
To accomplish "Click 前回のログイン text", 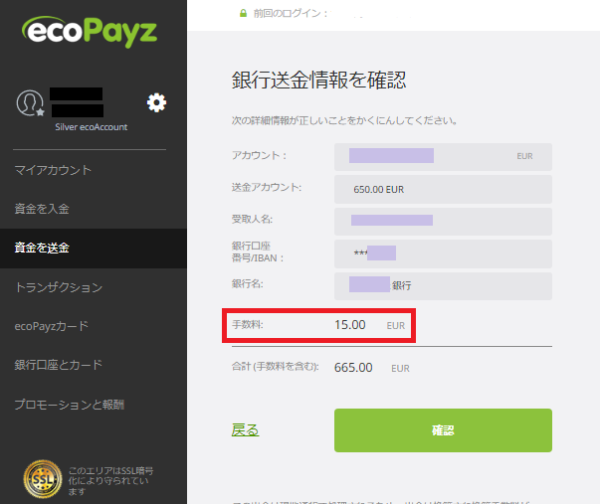I will [291, 13].
